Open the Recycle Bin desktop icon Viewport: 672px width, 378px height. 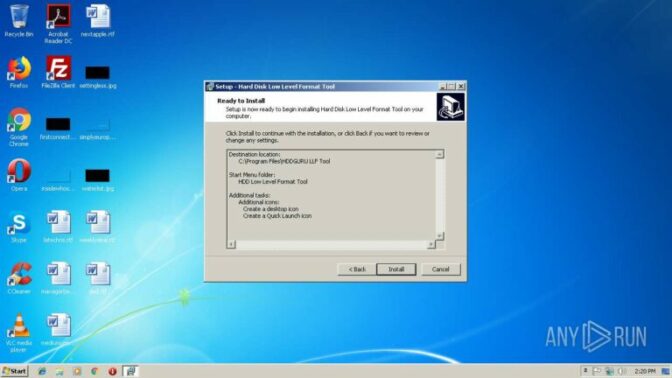tap(19, 21)
